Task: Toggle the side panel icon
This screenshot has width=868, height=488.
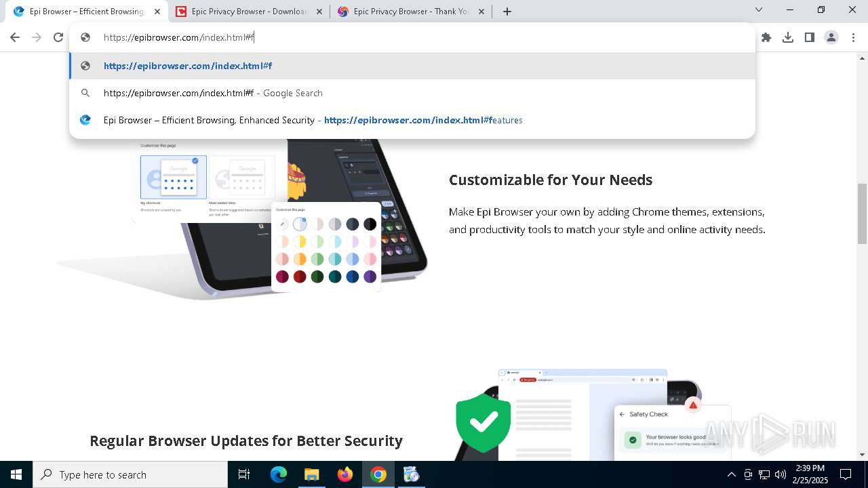Action: pyautogui.click(x=810, y=37)
